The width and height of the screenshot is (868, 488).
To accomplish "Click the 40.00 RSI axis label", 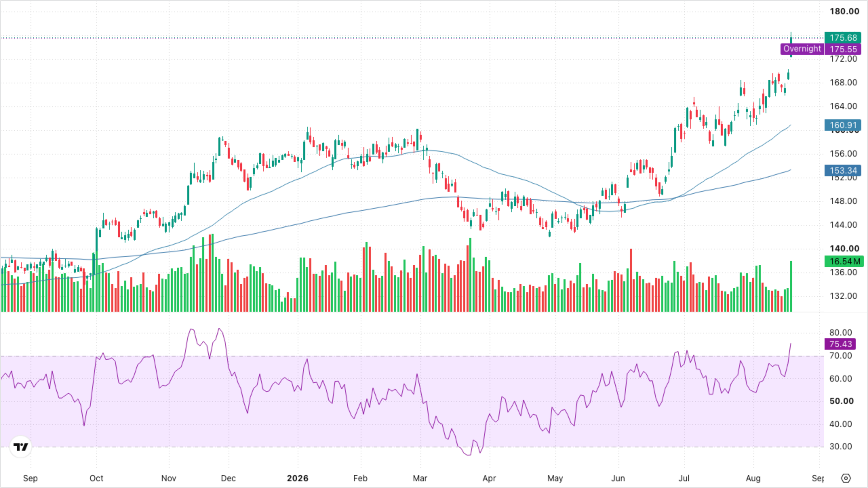I will point(841,424).
